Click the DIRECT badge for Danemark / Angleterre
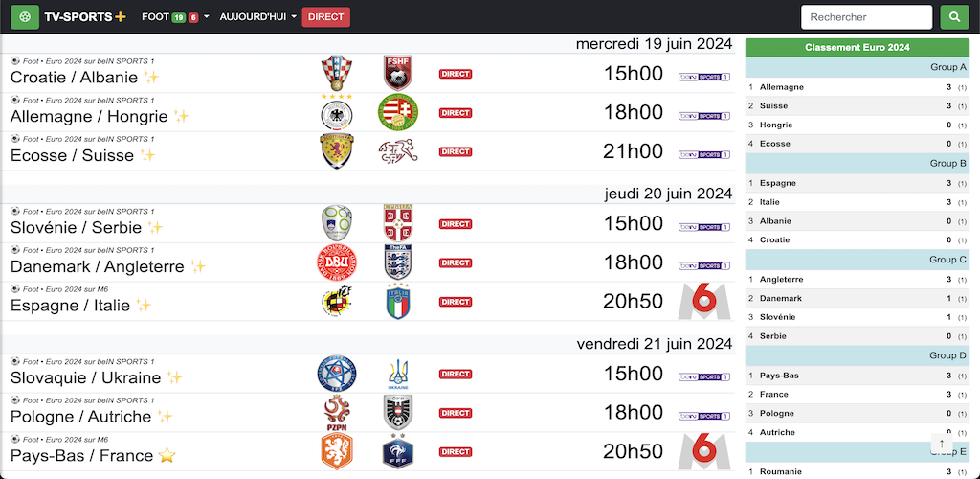The height and width of the screenshot is (479, 980). coord(455,262)
